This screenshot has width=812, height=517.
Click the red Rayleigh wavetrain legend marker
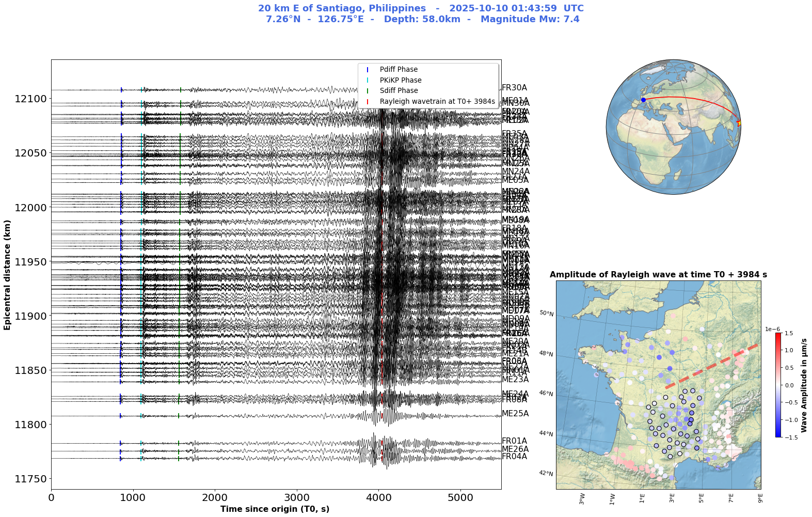click(368, 102)
